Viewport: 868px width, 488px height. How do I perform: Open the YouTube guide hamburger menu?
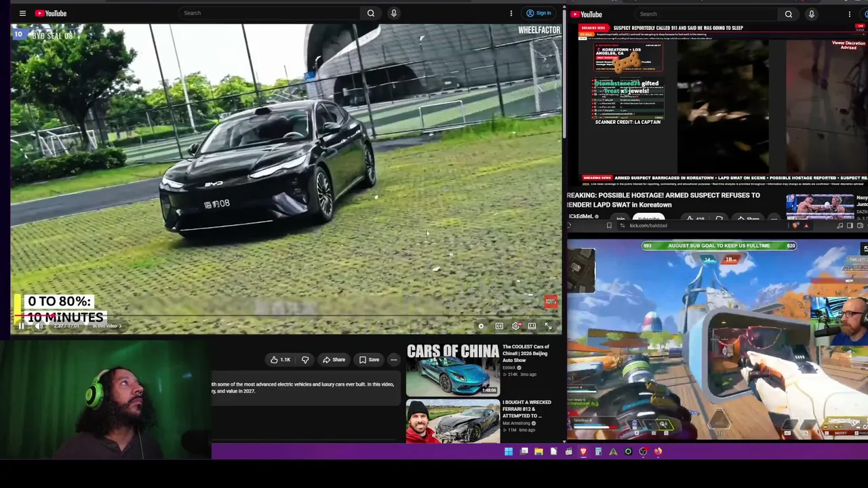click(x=22, y=13)
